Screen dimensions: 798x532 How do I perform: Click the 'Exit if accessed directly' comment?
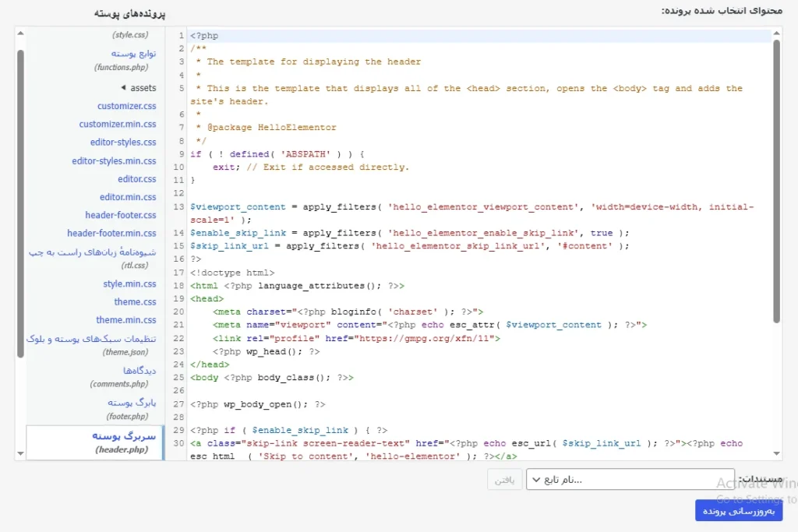pos(328,167)
